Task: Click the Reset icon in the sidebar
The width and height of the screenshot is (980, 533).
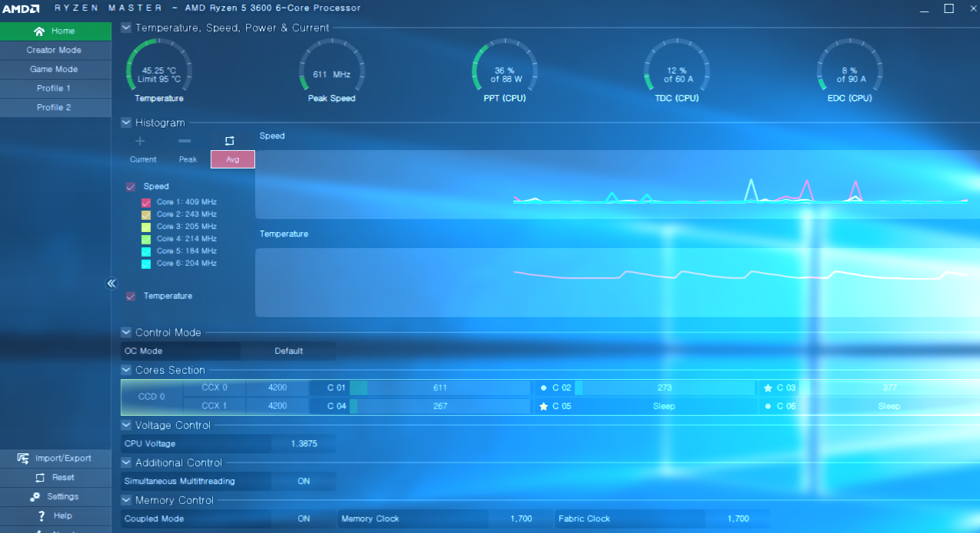Action: (39, 478)
